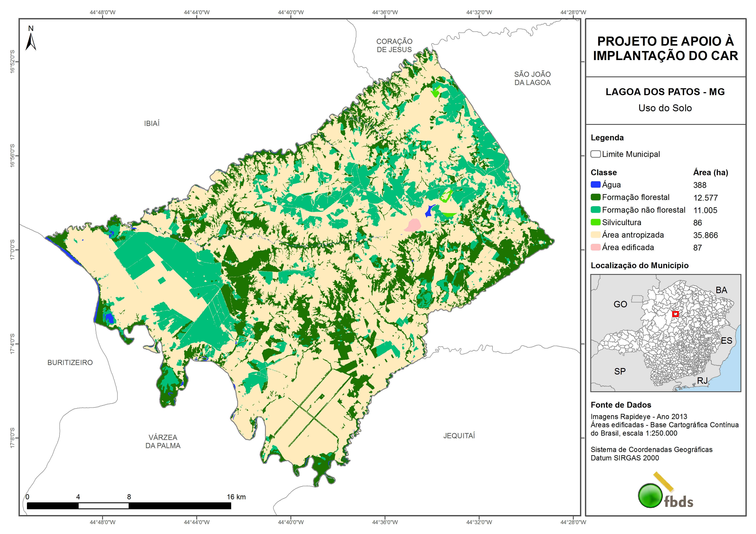The image size is (756, 534).
Task: Click the red location marker in inset map
Action: pyautogui.click(x=675, y=314)
